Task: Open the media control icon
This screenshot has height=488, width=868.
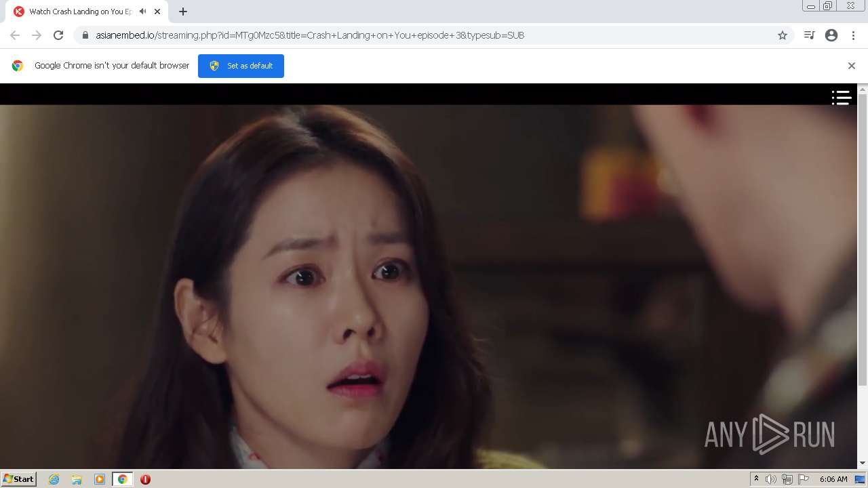Action: [x=809, y=35]
